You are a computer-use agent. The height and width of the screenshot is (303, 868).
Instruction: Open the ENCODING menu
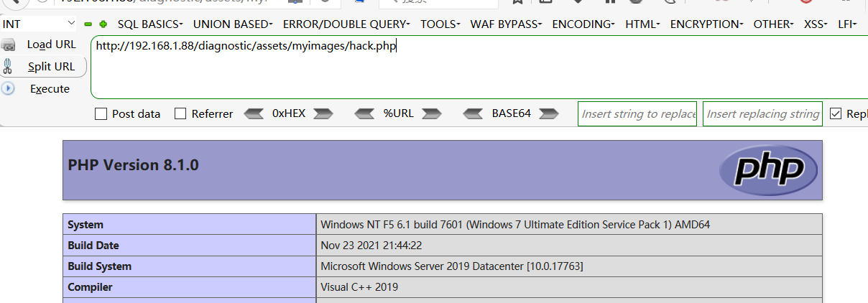click(x=583, y=24)
